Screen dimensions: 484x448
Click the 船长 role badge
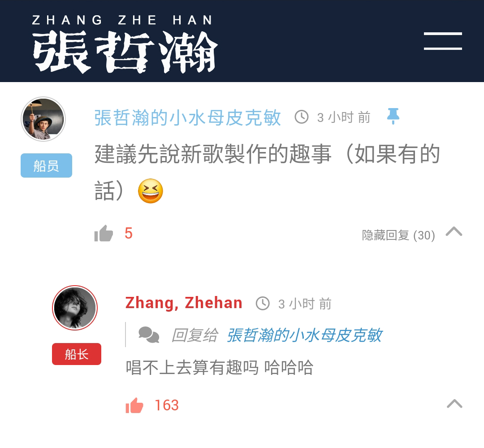[x=77, y=354]
